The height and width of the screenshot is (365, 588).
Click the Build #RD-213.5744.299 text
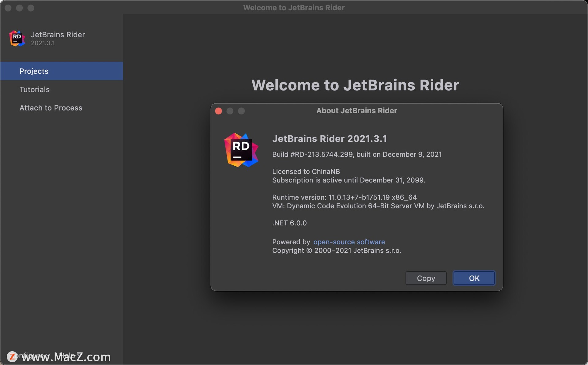point(357,154)
